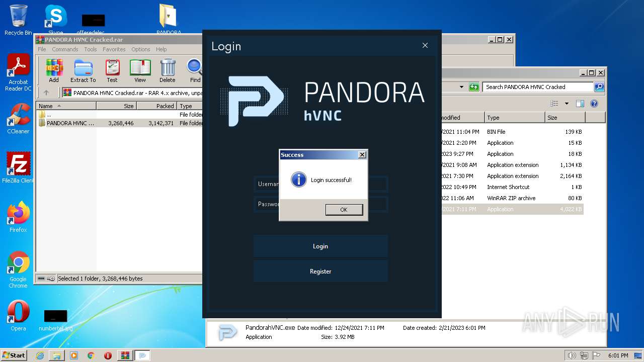Open the Opera desktop icon
The width and height of the screenshot is (644, 362).
(18, 316)
